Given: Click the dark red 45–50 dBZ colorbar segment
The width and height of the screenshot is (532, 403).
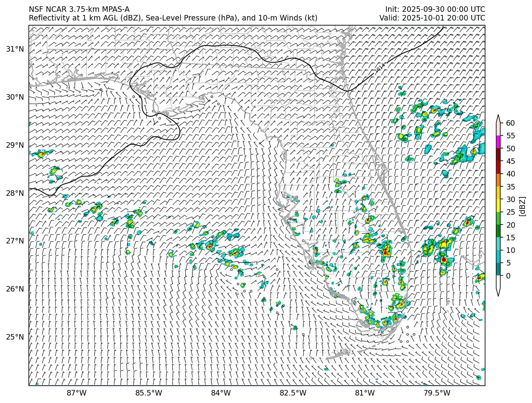Looking at the screenshot, I should tap(498, 155).
